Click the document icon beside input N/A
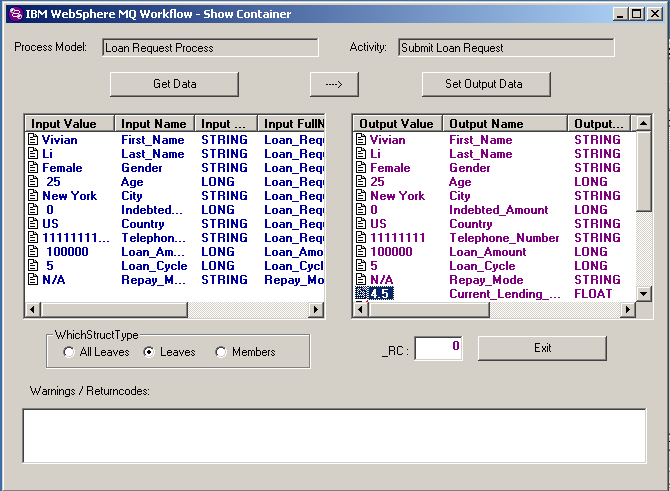670x491 pixels. [x=33, y=279]
